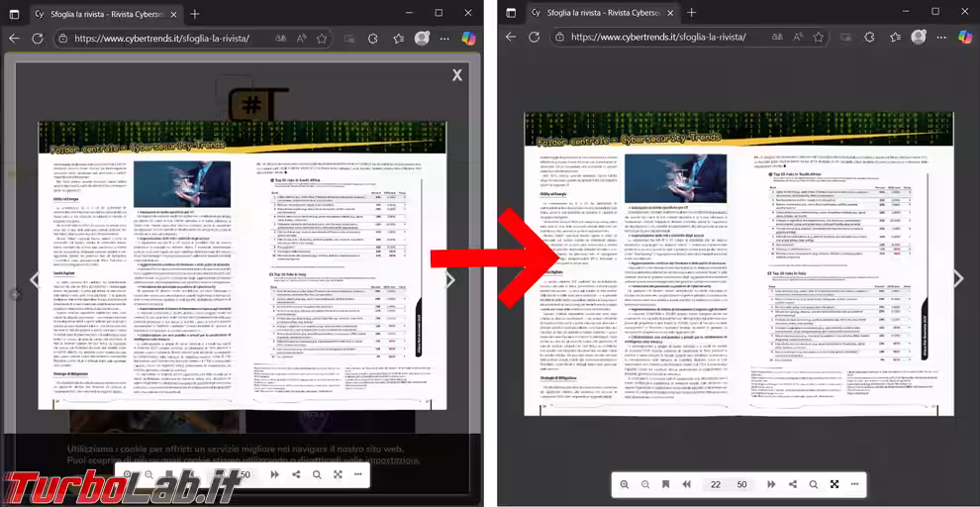Open a new tab in the left browser window
This screenshot has width=980, height=507.
coord(194,14)
